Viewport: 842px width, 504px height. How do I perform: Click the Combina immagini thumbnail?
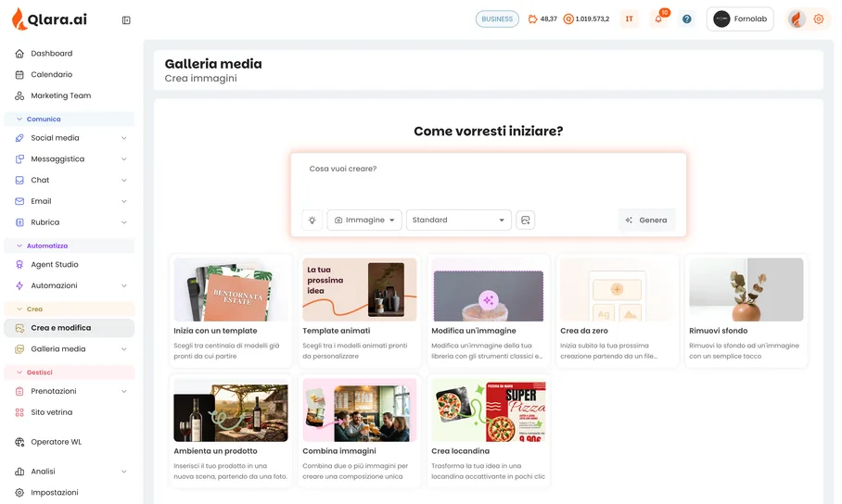[359, 410]
